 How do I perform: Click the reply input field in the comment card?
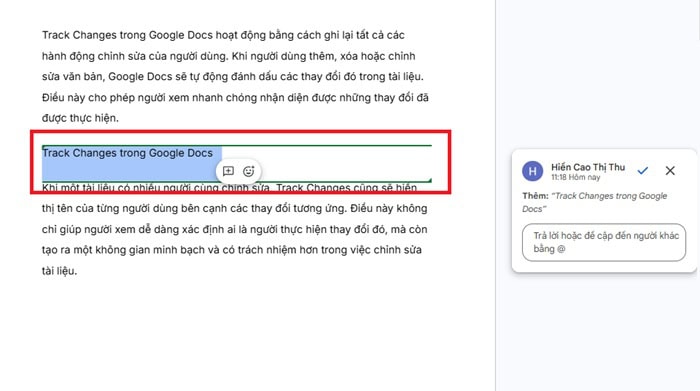(604, 242)
